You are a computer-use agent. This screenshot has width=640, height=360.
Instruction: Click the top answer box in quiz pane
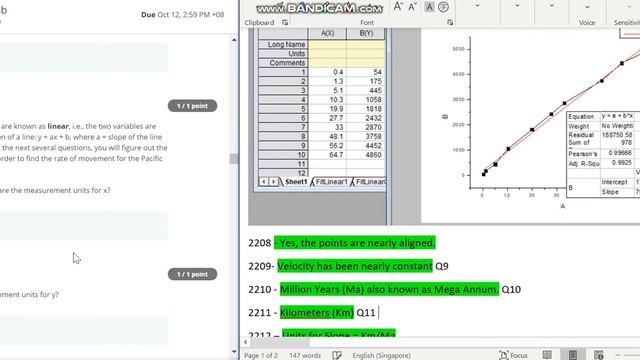(x=84, y=58)
